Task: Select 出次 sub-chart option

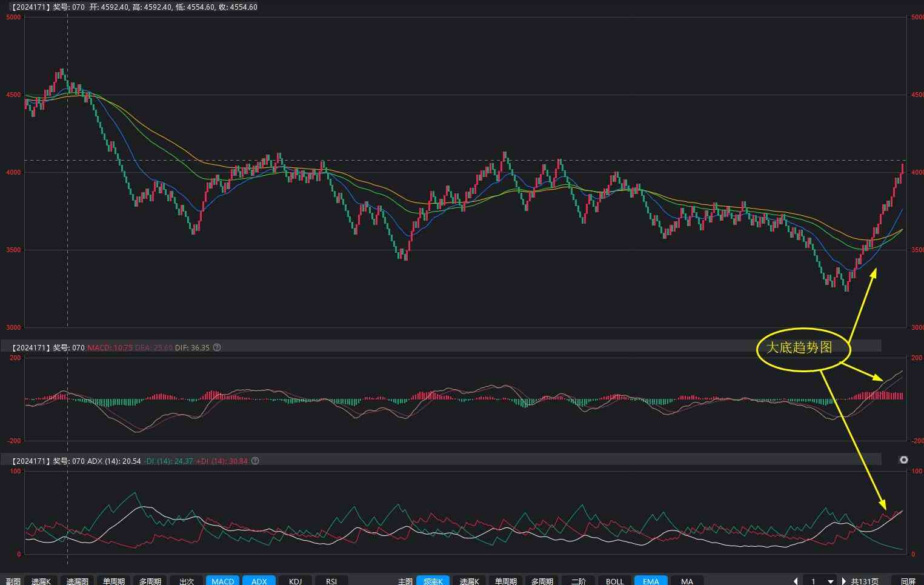Action: (187, 581)
